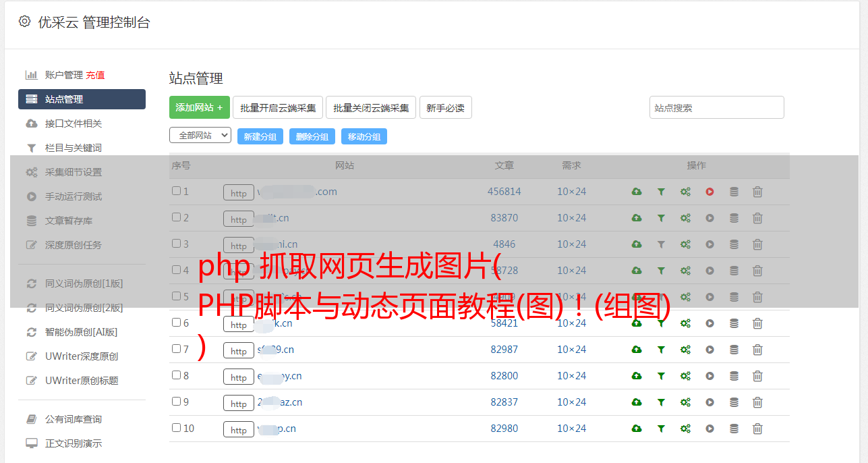This screenshot has height=463, width=868.
Task: Click the gears icon in row 6
Action: click(x=685, y=323)
